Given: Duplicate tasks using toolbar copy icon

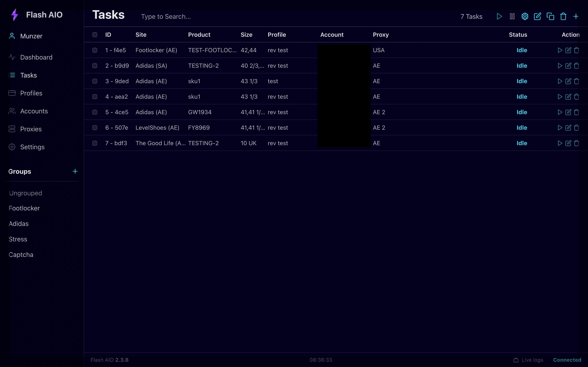Looking at the screenshot, I should click(x=550, y=17).
